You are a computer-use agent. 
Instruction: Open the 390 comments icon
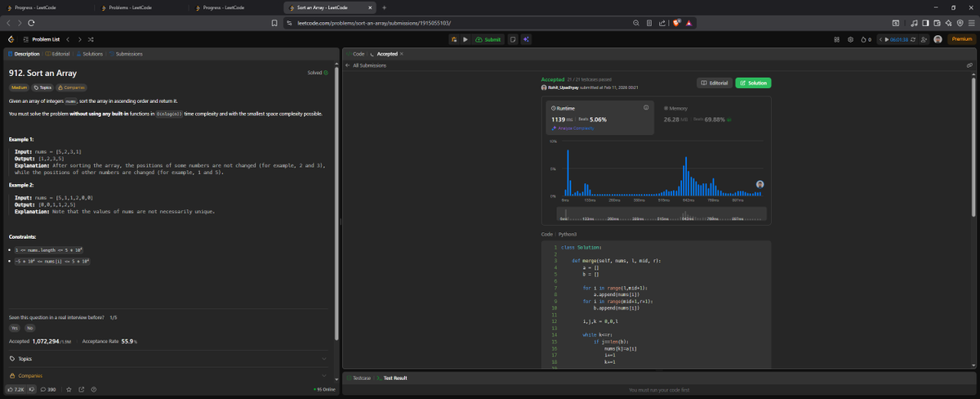tap(48, 389)
